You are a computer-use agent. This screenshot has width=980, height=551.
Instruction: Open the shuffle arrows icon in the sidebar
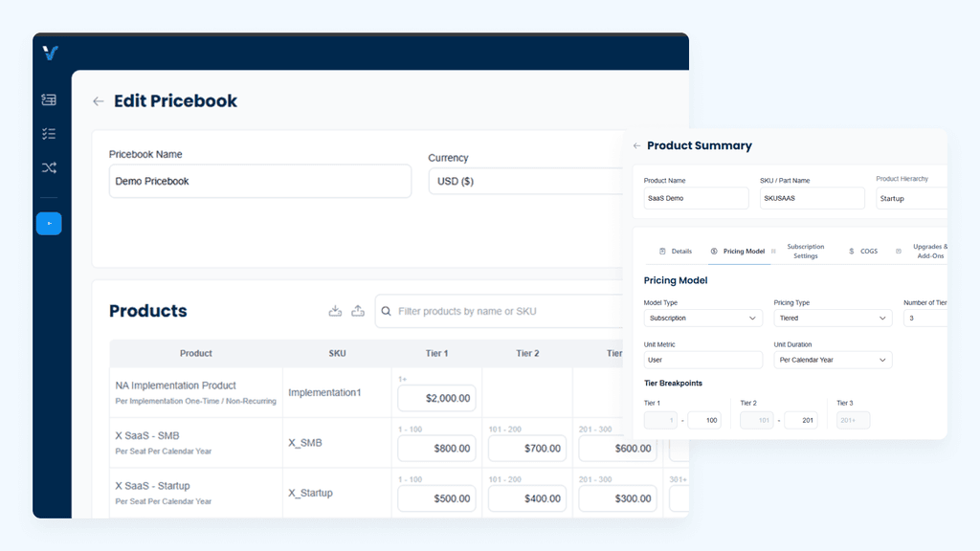point(49,167)
